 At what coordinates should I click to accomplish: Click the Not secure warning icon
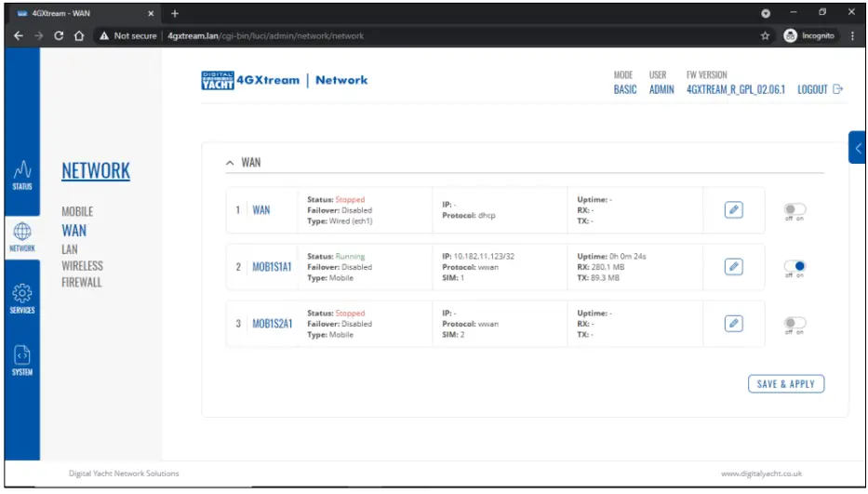(104, 35)
